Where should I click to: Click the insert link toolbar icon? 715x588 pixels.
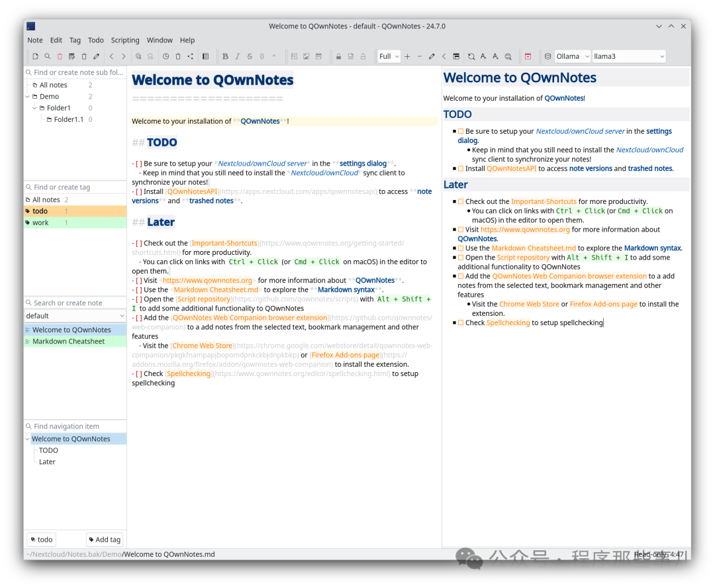pyautogui.click(x=294, y=56)
